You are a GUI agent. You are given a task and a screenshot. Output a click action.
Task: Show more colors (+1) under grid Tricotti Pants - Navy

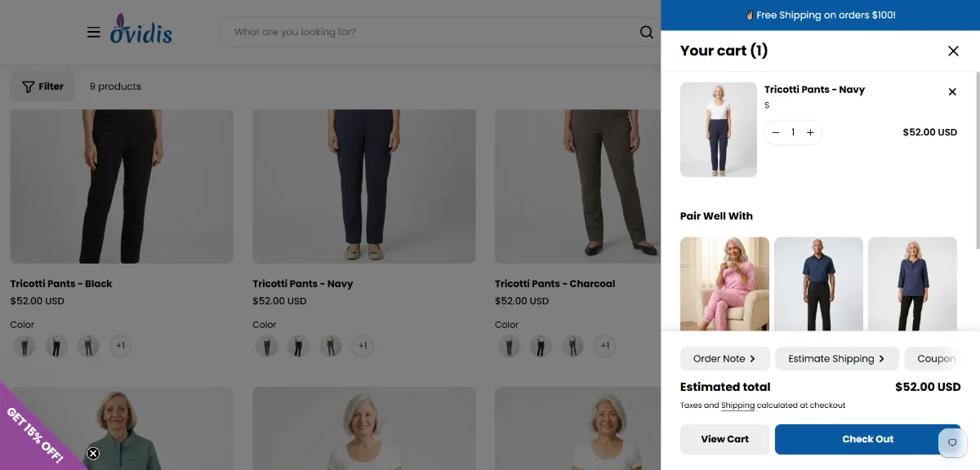[363, 346]
